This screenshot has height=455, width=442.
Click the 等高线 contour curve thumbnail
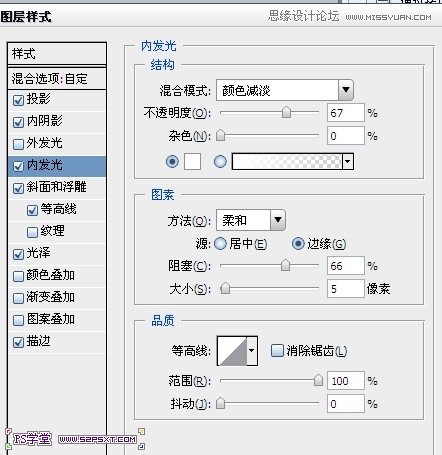[232, 351]
